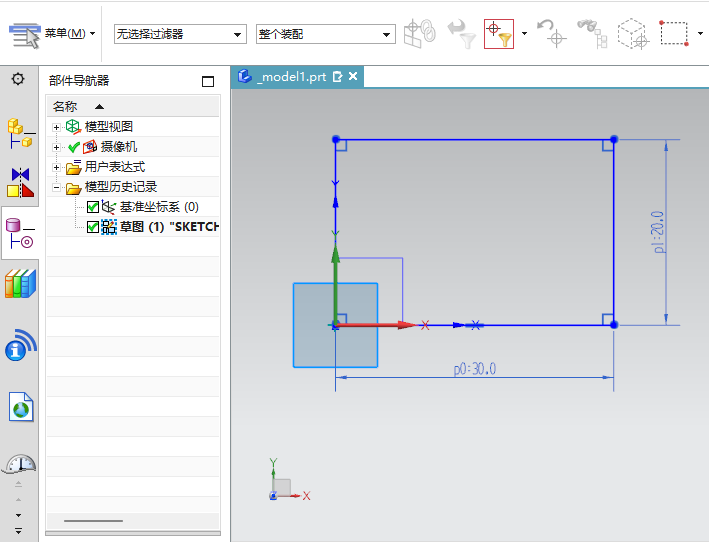Click the reset filters funnel icon

click(462, 33)
